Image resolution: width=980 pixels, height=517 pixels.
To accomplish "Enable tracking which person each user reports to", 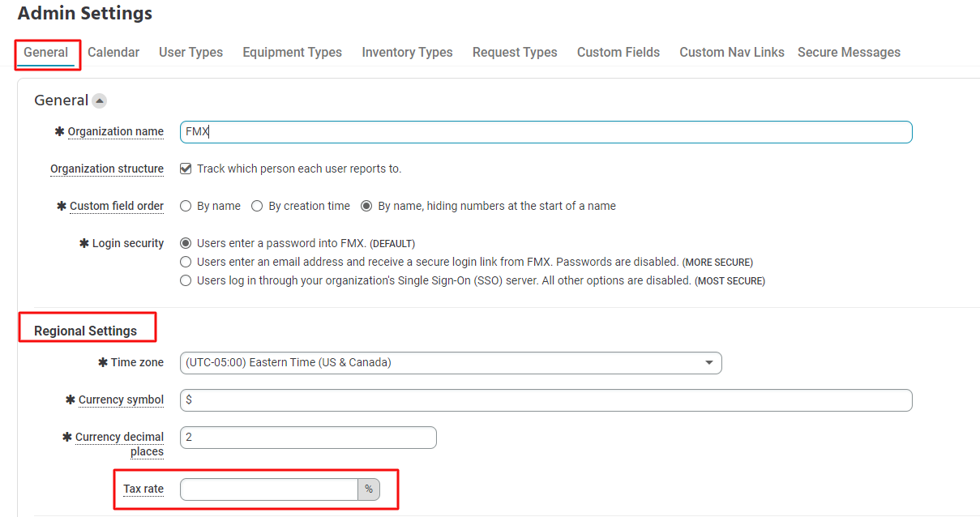I will (186, 168).
